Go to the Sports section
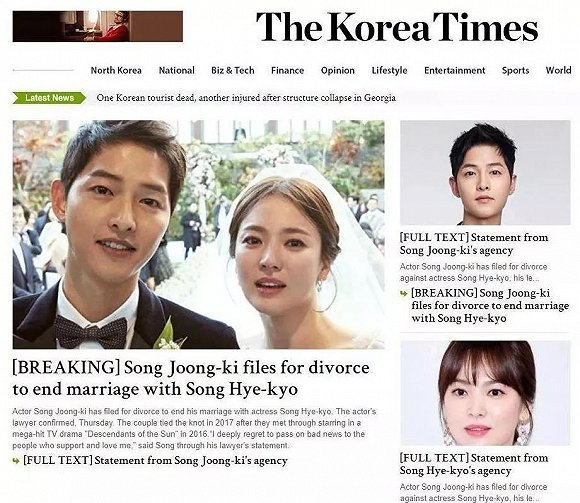This screenshot has height=503, width=580. (515, 70)
